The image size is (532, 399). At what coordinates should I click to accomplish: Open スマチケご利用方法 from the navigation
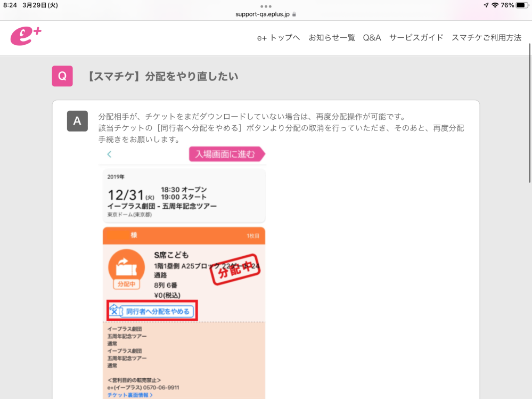486,38
